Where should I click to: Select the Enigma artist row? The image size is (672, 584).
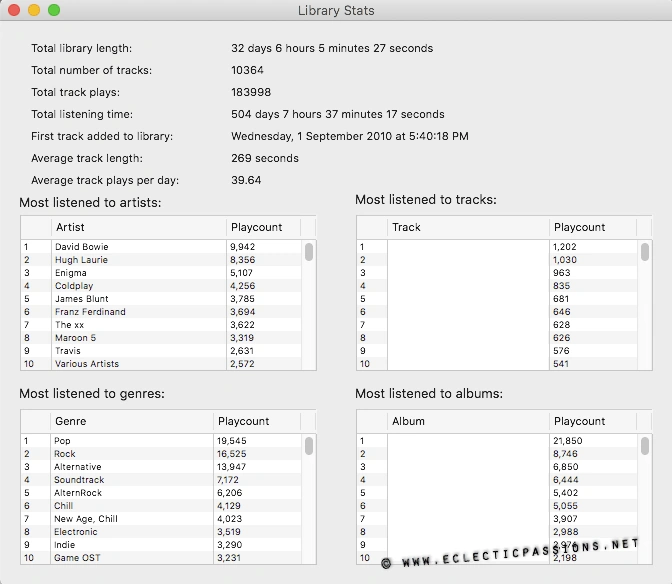click(161, 273)
